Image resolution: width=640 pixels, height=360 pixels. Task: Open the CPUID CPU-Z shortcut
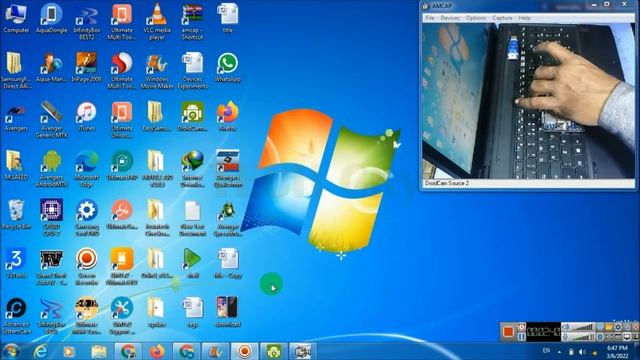[51, 218]
